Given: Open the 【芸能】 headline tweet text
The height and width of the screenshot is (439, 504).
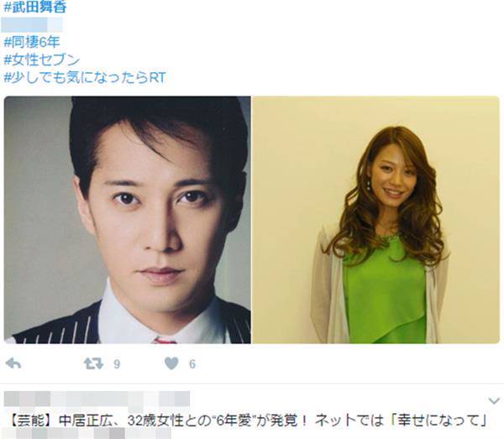Looking at the screenshot, I should point(246,421).
